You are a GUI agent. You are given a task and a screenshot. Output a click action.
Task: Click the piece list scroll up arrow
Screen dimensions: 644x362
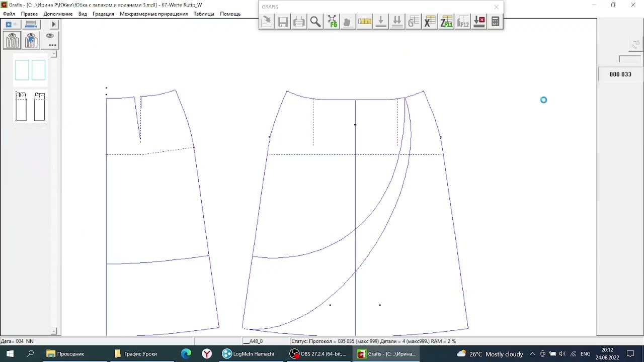(54, 54)
